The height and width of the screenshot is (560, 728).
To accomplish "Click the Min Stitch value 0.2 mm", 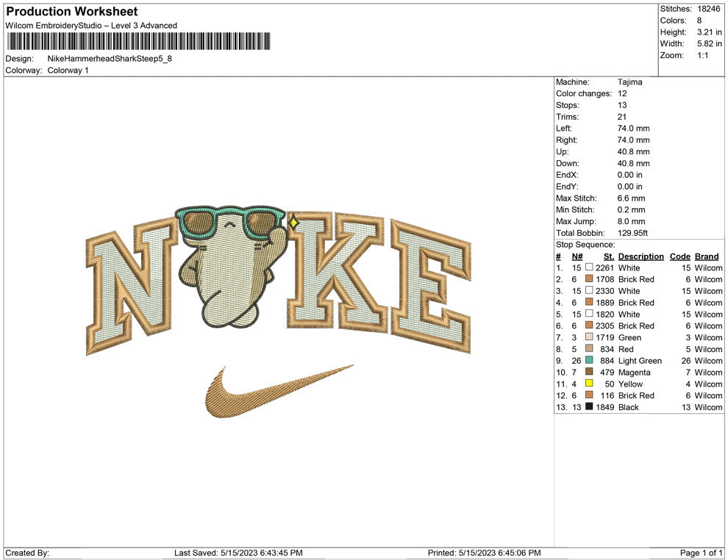I will (x=632, y=209).
